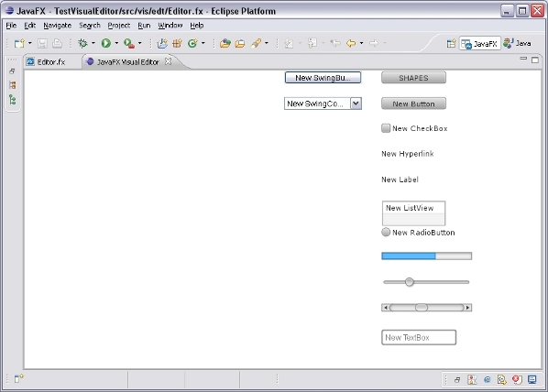Select the New RadioButton option
The height and width of the screenshot is (392, 548).
(x=386, y=233)
